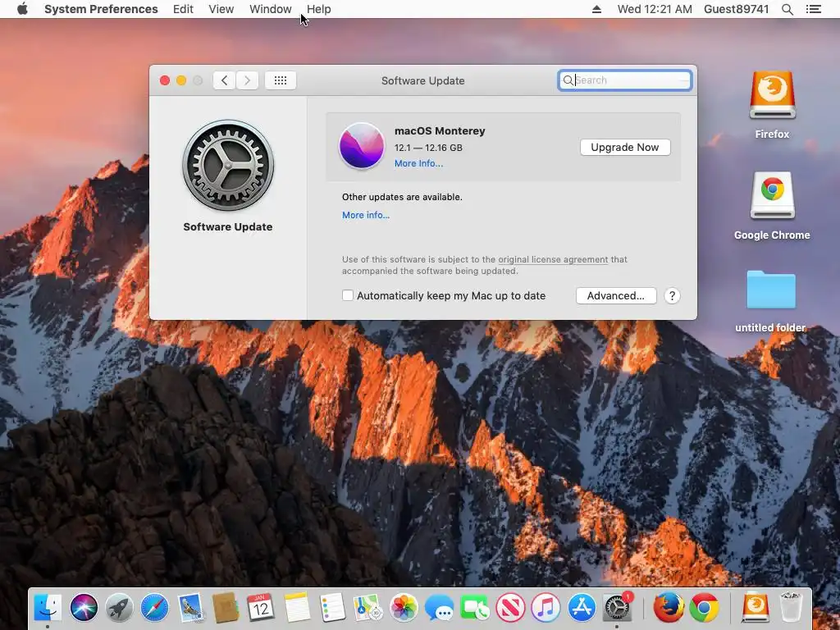Open the Help menu
The height and width of the screenshot is (630, 840).
pyautogui.click(x=319, y=9)
